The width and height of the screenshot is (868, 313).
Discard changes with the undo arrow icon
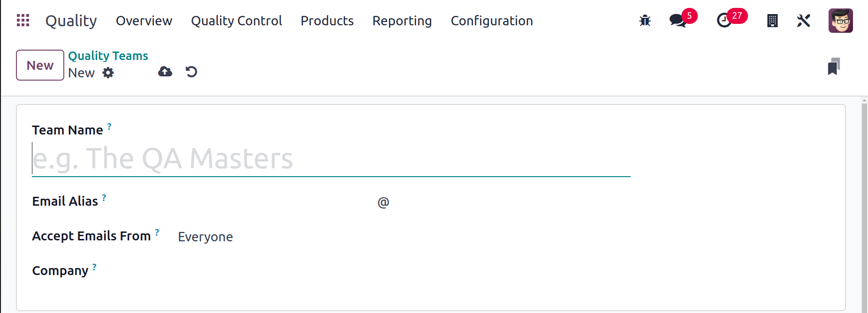coord(191,72)
